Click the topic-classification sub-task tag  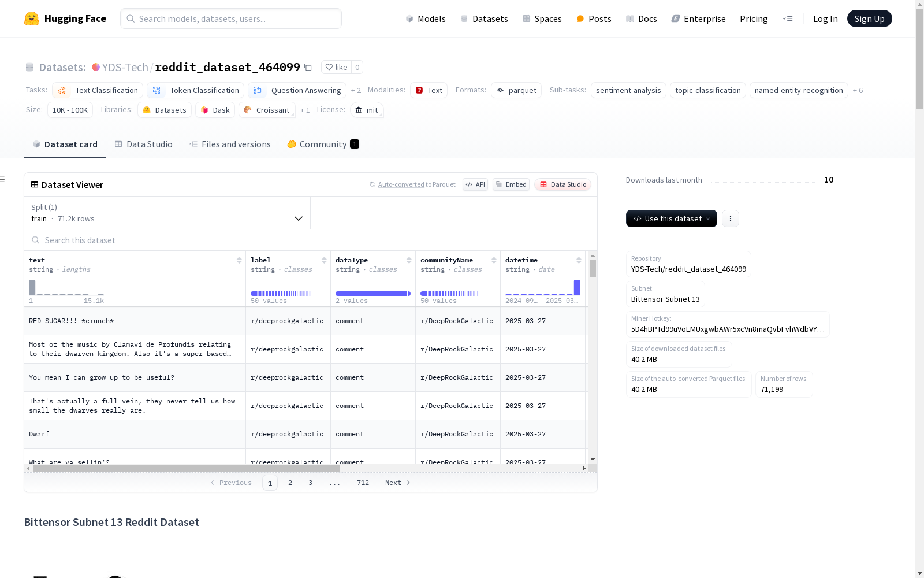pos(707,90)
